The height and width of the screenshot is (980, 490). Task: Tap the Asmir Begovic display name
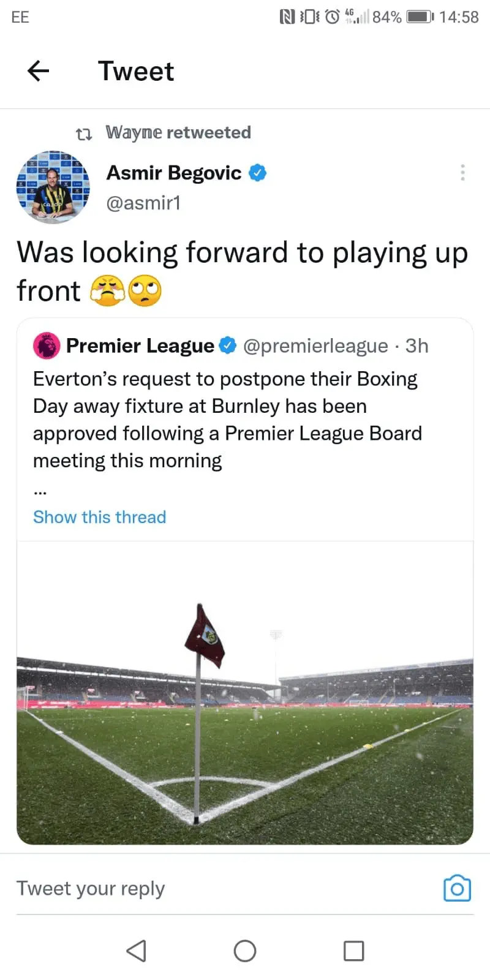[174, 173]
